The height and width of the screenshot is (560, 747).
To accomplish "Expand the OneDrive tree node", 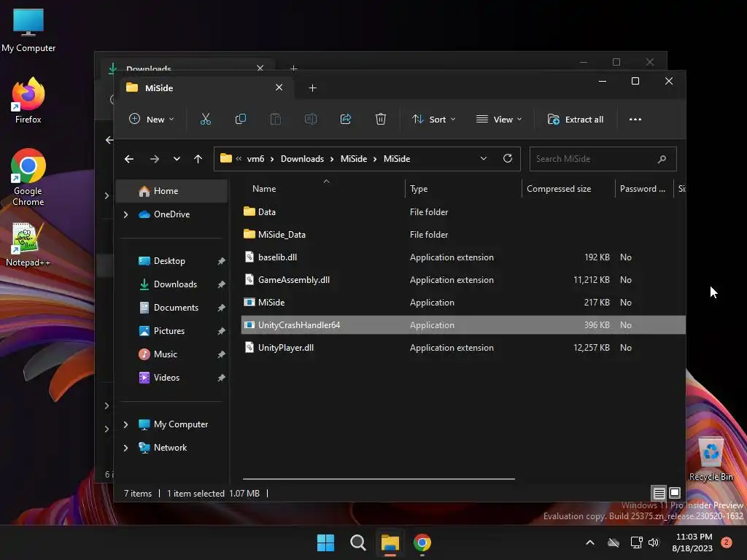I will (125, 215).
